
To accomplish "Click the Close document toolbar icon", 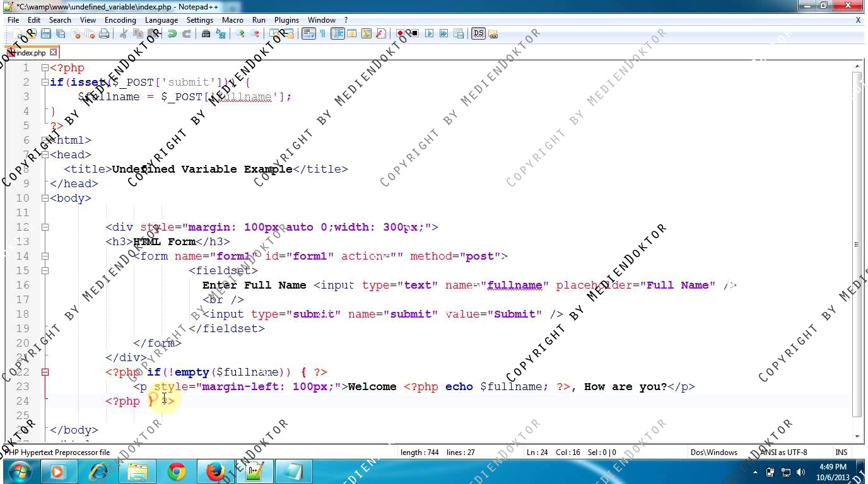I will (x=75, y=33).
